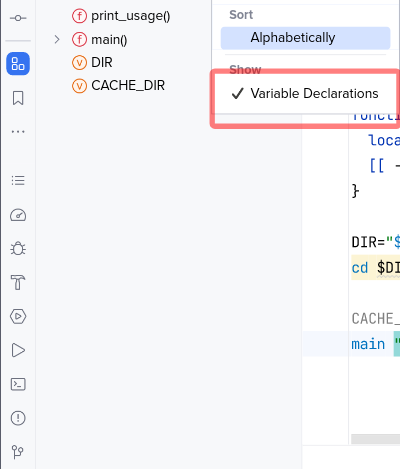Click function icon next to print_usage()
This screenshot has width=400, height=469.
coord(79,16)
